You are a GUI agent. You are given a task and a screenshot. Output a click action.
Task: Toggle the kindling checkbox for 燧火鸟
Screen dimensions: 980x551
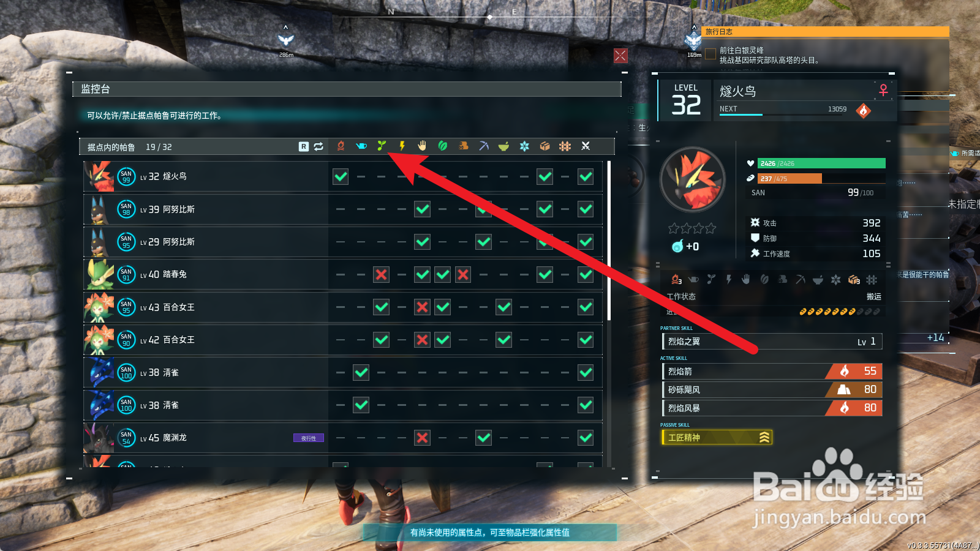tap(341, 176)
